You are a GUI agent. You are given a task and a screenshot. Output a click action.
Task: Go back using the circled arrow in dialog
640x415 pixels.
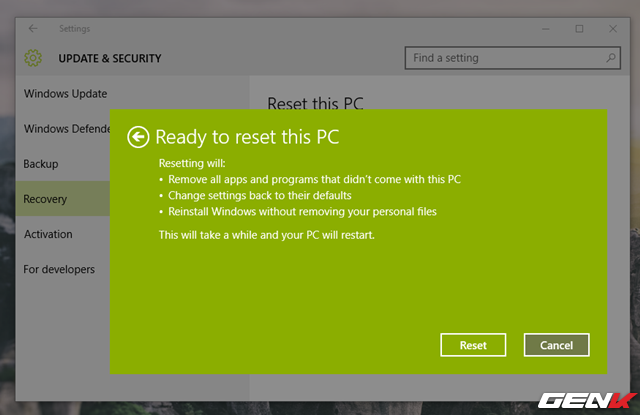click(x=139, y=137)
